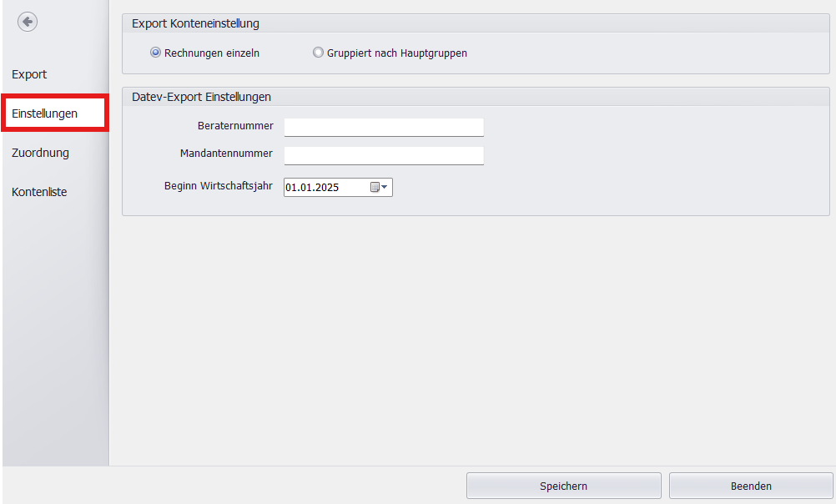Switch to the Export section
This screenshot has height=504, width=836.
click(x=28, y=74)
